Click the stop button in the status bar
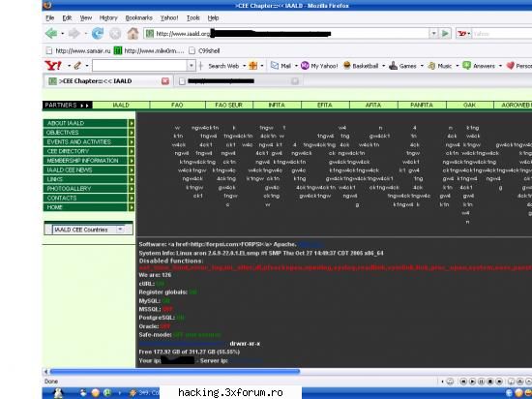The width and height of the screenshot is (532, 399). [x=490, y=382]
